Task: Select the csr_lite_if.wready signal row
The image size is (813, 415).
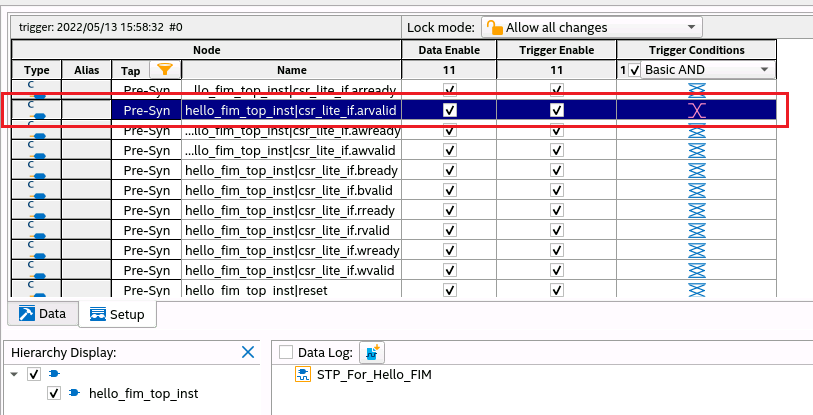Action: coord(291,250)
